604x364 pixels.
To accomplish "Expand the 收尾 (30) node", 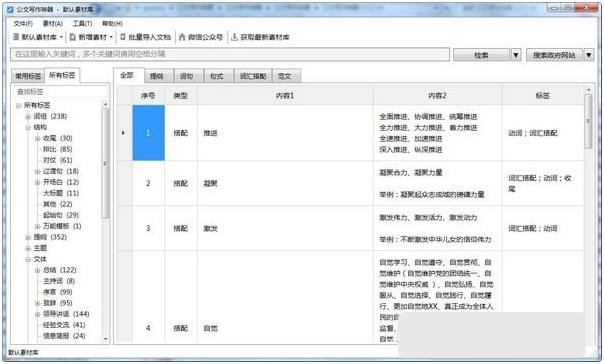I will click(38, 138).
